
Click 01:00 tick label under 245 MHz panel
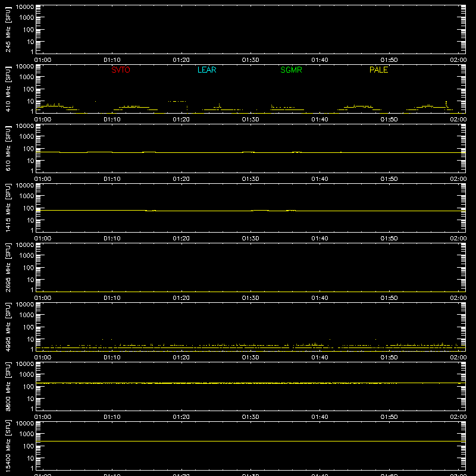click(43, 60)
